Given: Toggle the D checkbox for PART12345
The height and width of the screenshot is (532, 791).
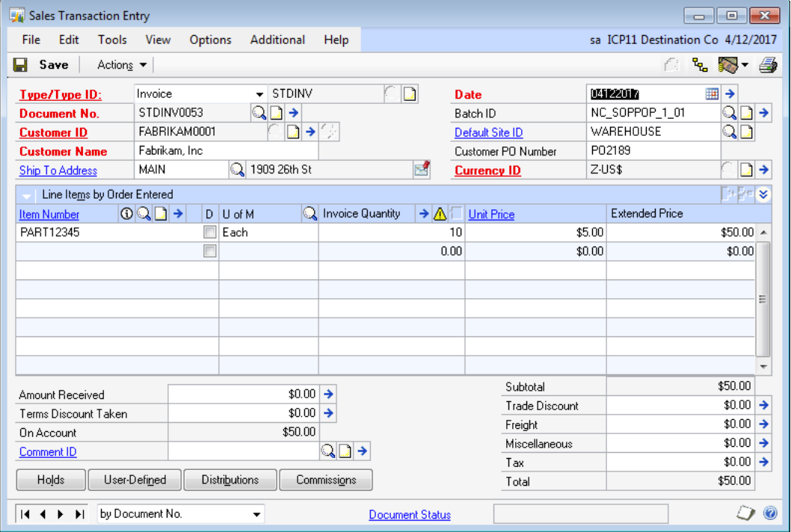Looking at the screenshot, I should pos(210,232).
